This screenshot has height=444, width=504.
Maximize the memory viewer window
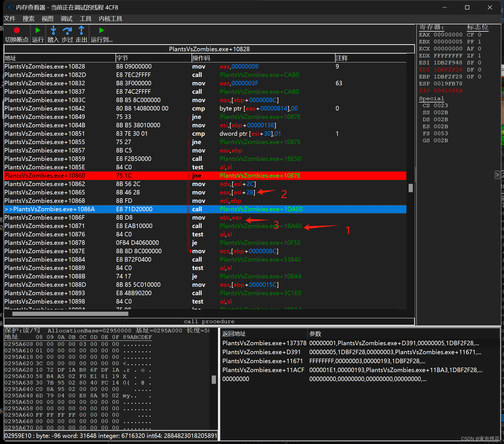(467, 8)
